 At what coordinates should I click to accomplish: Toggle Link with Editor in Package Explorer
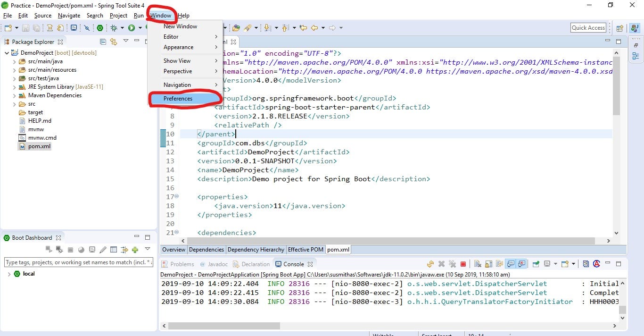[113, 42]
